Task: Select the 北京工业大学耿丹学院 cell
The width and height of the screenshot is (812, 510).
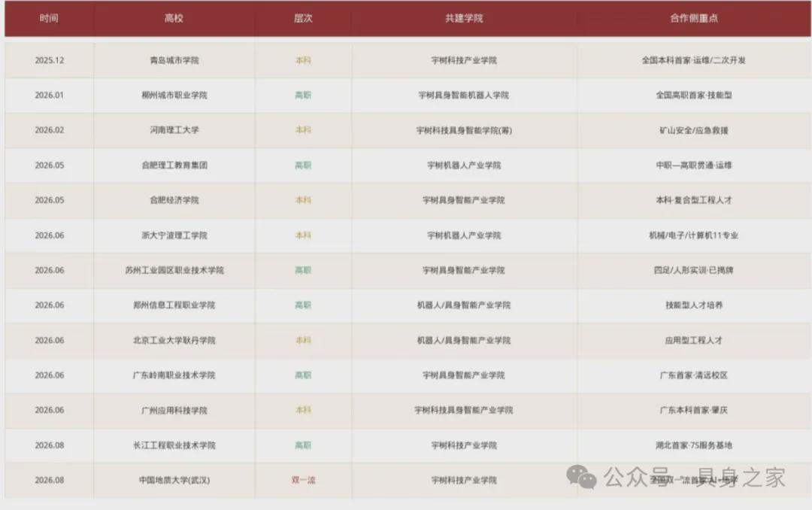Action: coord(174,341)
